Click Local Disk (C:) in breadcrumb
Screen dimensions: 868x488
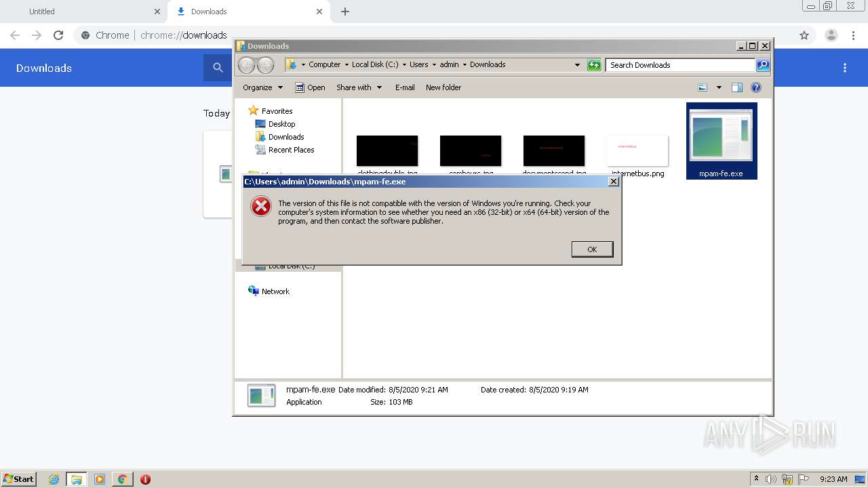375,65
